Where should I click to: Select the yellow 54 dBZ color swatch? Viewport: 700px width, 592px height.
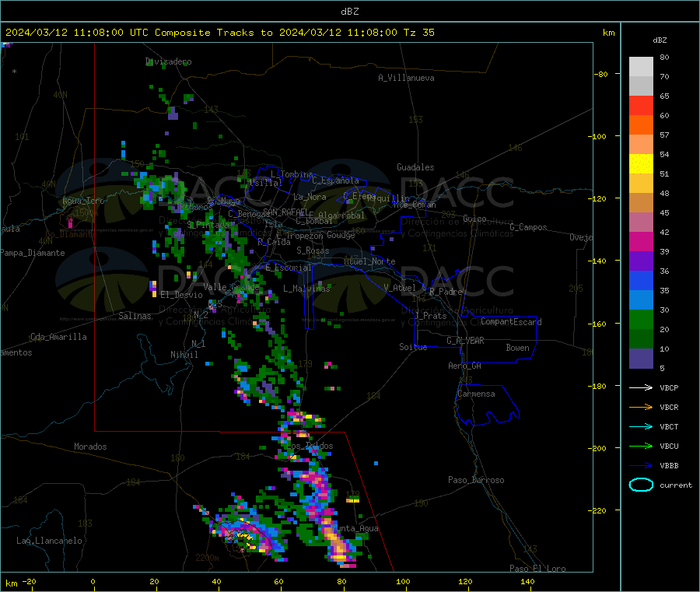pyautogui.click(x=641, y=164)
